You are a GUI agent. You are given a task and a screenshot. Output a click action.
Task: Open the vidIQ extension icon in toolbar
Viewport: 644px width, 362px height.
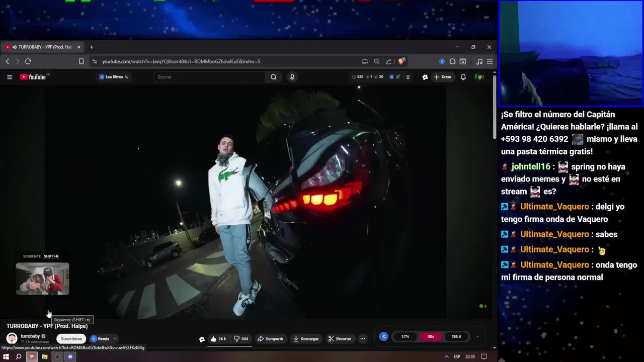tap(442, 61)
